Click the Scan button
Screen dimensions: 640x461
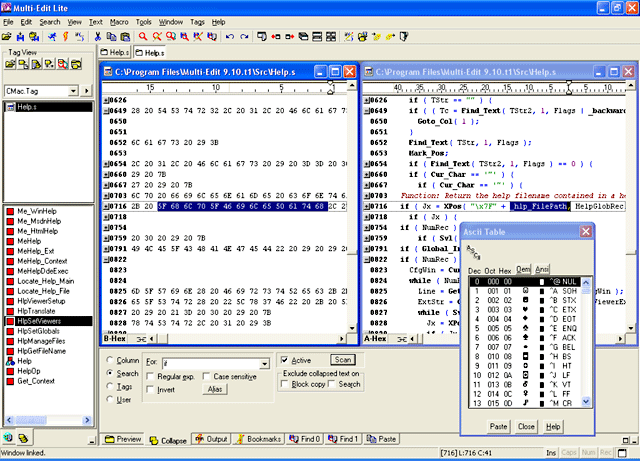(x=343, y=360)
